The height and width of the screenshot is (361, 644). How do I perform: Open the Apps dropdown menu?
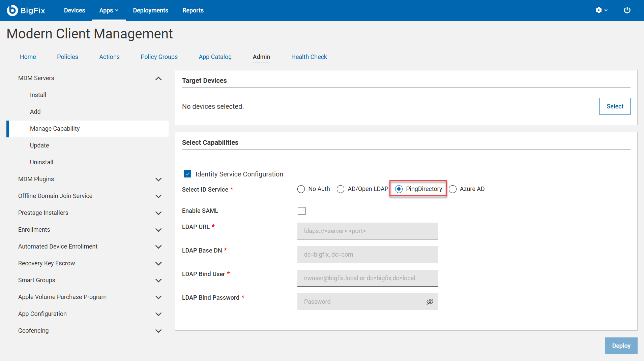(109, 10)
